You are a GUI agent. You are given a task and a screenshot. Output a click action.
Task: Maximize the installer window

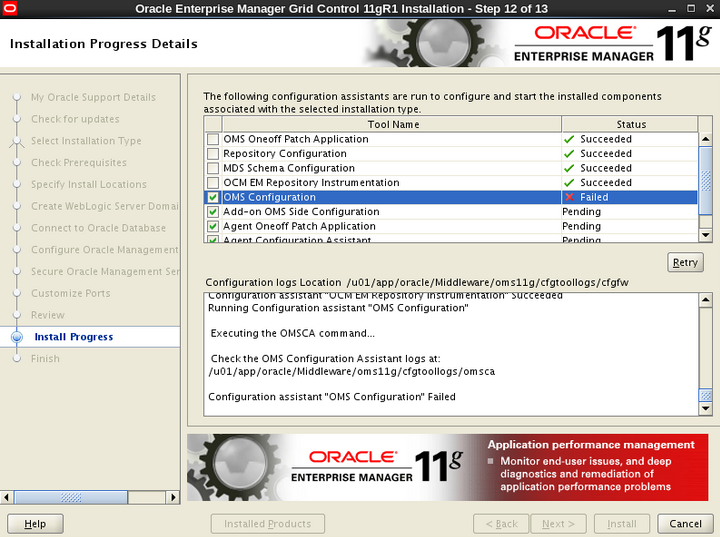(x=691, y=8)
